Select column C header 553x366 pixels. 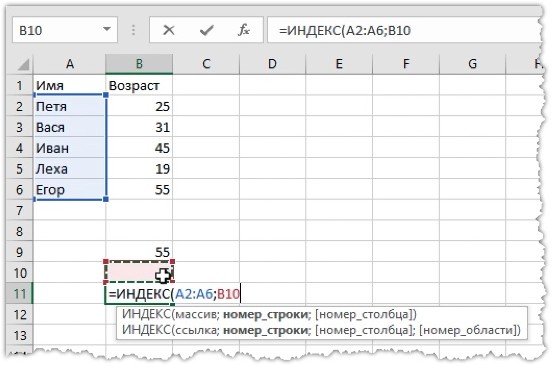tap(206, 64)
